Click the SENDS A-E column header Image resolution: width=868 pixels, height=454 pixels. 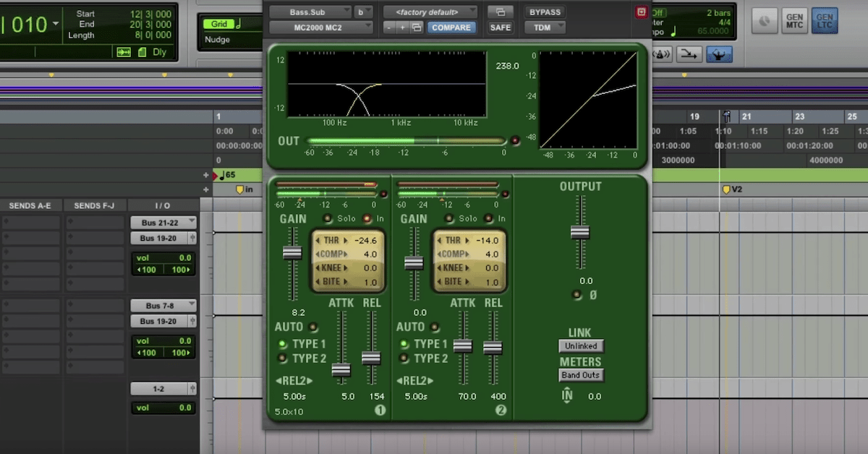point(30,206)
